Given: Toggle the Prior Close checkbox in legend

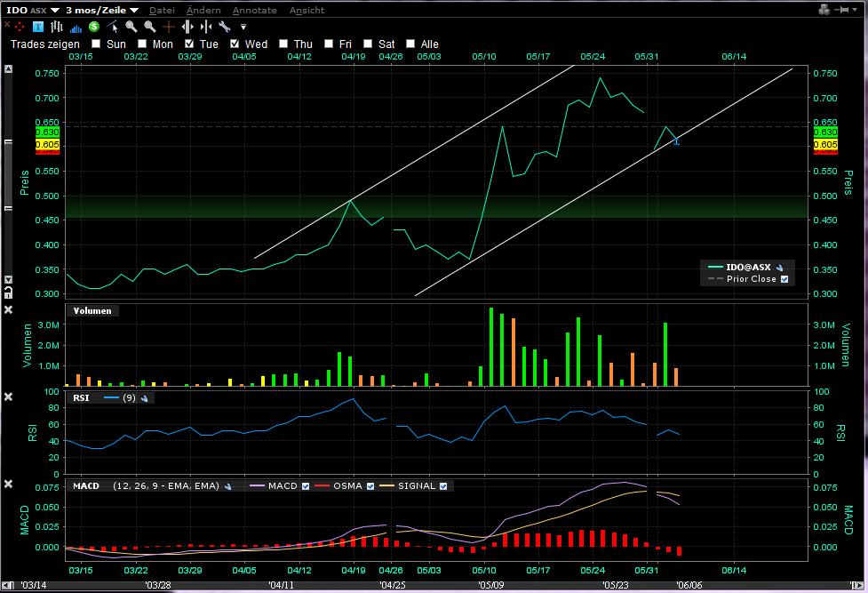Looking at the screenshot, I should (x=784, y=279).
